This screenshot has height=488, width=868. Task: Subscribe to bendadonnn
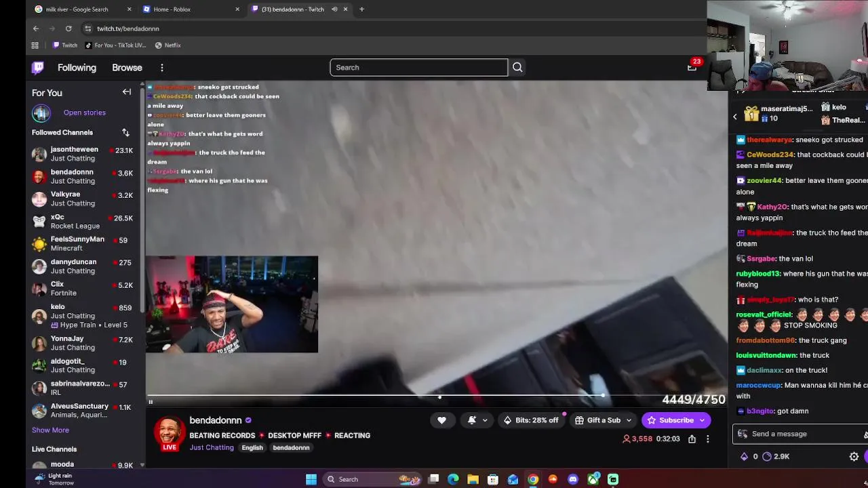click(x=669, y=420)
